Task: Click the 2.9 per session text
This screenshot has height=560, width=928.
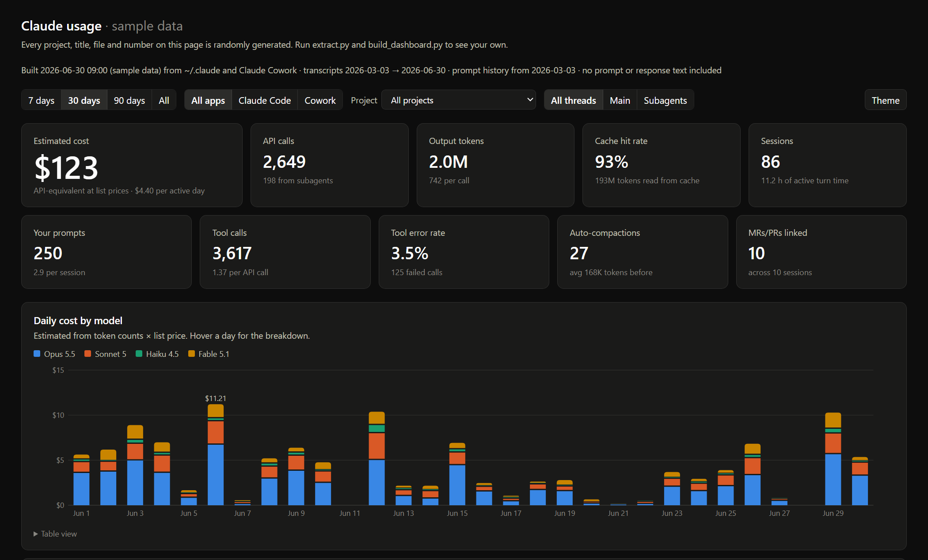Action: click(x=59, y=272)
